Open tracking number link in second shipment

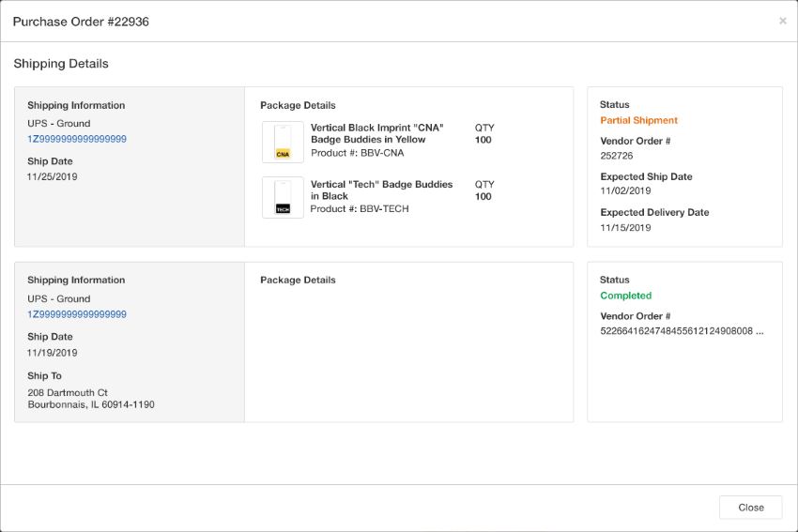[77, 314]
